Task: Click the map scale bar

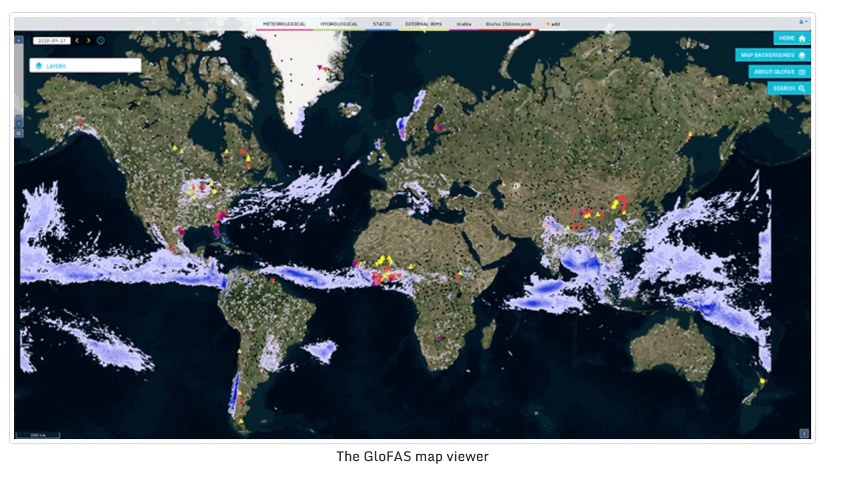Action: 38,435
